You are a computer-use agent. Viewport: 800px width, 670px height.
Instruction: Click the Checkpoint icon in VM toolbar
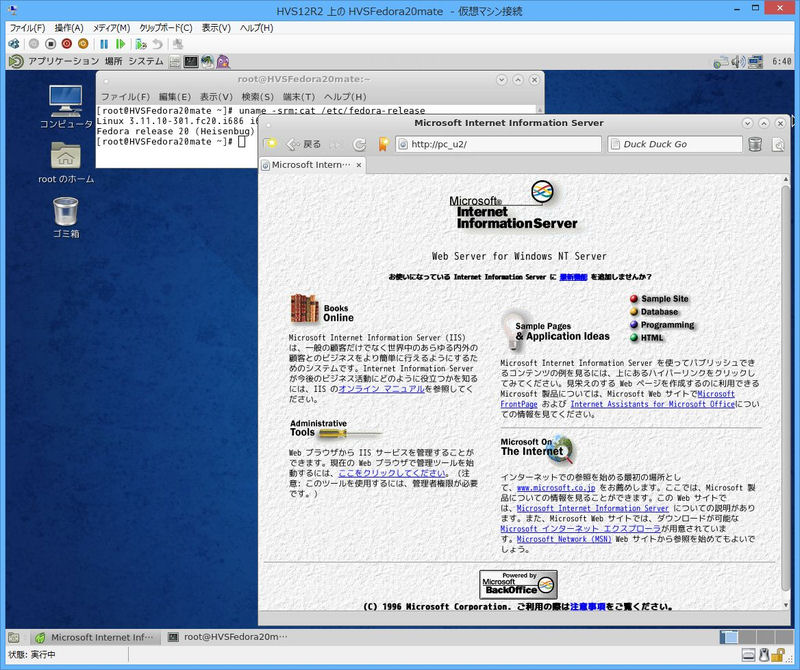coord(141,44)
